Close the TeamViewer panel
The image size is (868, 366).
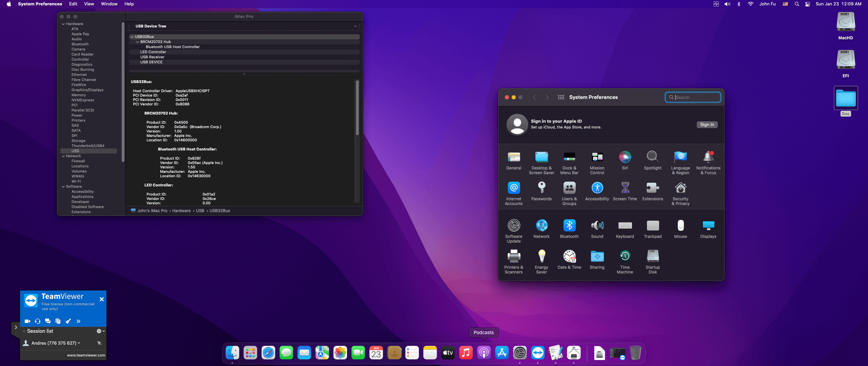(102, 299)
